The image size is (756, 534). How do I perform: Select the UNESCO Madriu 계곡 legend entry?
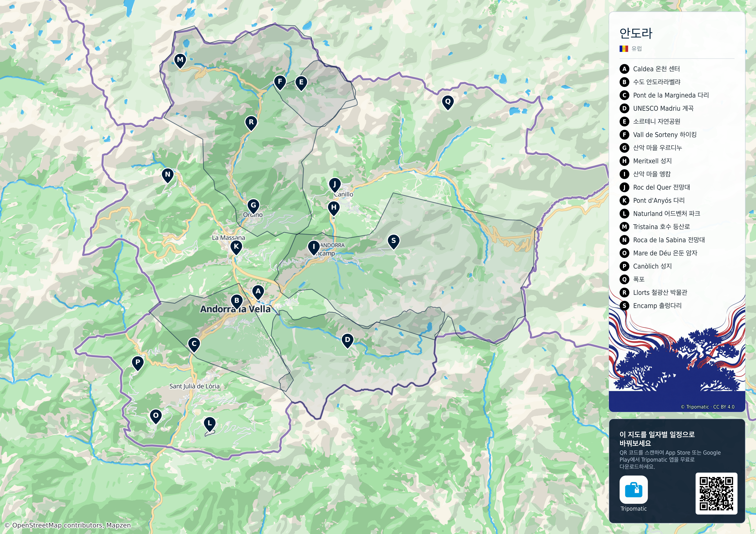pyautogui.click(x=657, y=108)
